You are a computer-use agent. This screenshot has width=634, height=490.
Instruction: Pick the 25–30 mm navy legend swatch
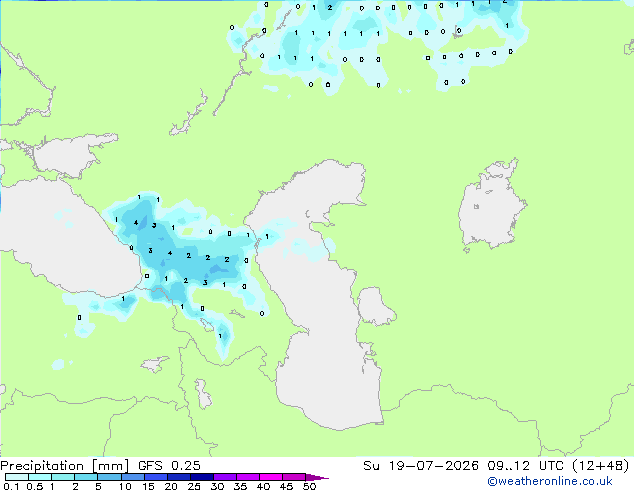point(202,477)
